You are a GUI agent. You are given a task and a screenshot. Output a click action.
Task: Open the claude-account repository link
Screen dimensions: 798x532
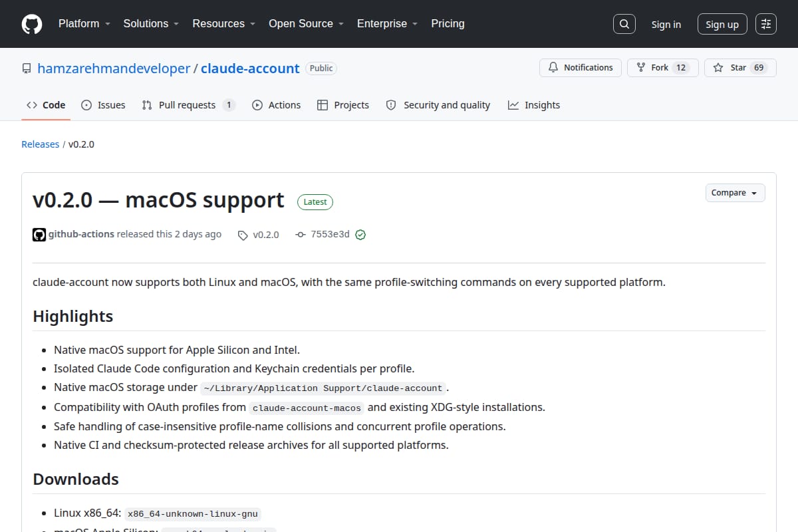(x=250, y=68)
